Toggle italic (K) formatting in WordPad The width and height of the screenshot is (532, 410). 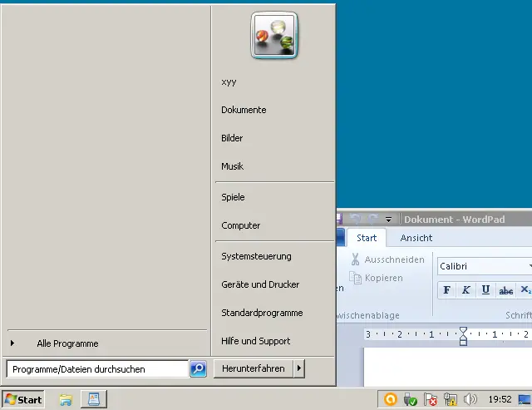(x=465, y=290)
